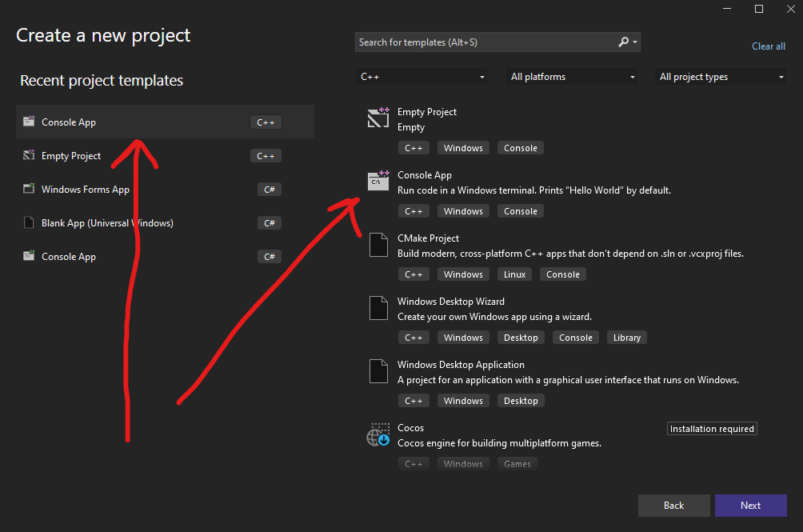803x532 pixels.
Task: Select Windows Desktop Application title
Action: pyautogui.click(x=461, y=365)
